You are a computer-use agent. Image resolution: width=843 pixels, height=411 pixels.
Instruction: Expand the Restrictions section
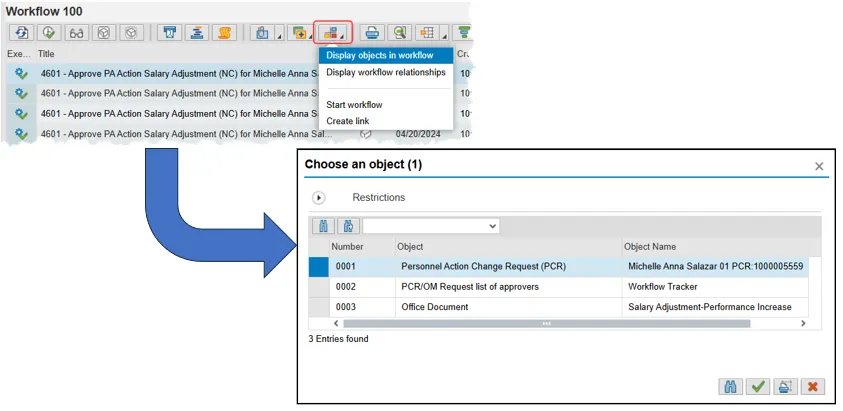[x=319, y=198]
